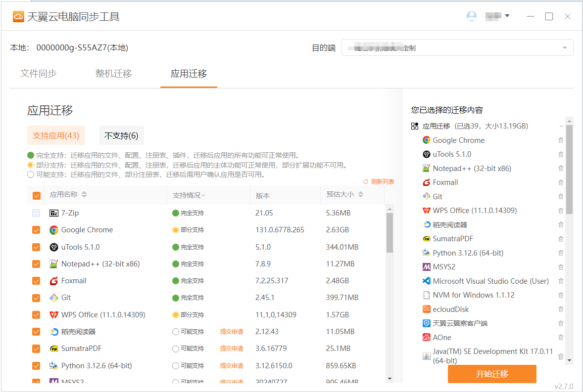Viewport: 583px width, 392px height.
Task: Uncheck the Google Chrome checkbox
Action: pos(36,230)
